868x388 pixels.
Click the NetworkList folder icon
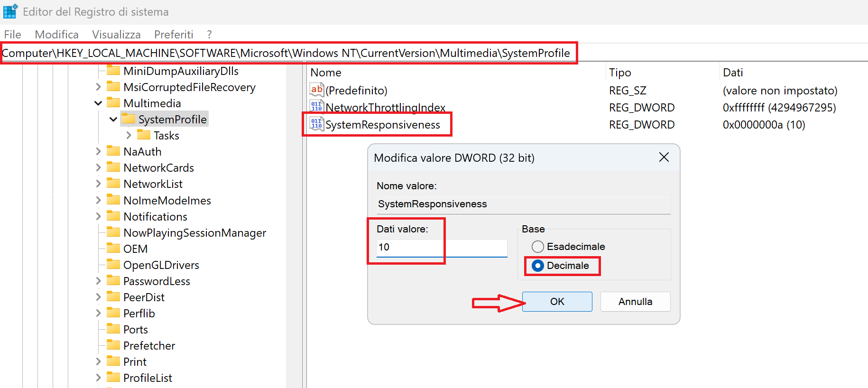point(113,184)
